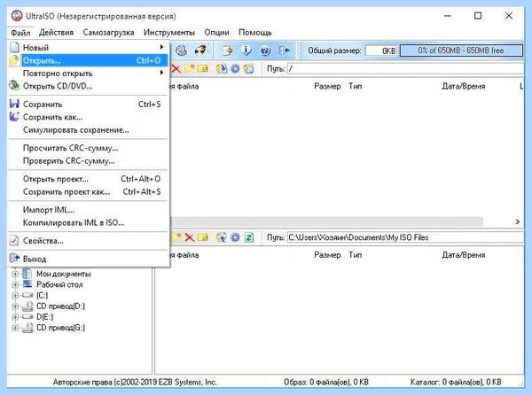Choose Проверить CRC-сумму... entry
532x395 pixels.
[x=88, y=161]
